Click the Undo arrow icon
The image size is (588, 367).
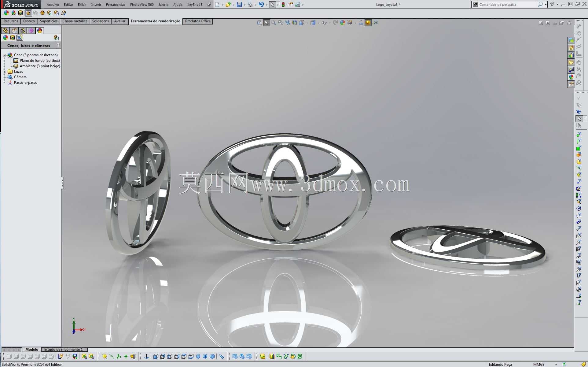pos(261,5)
